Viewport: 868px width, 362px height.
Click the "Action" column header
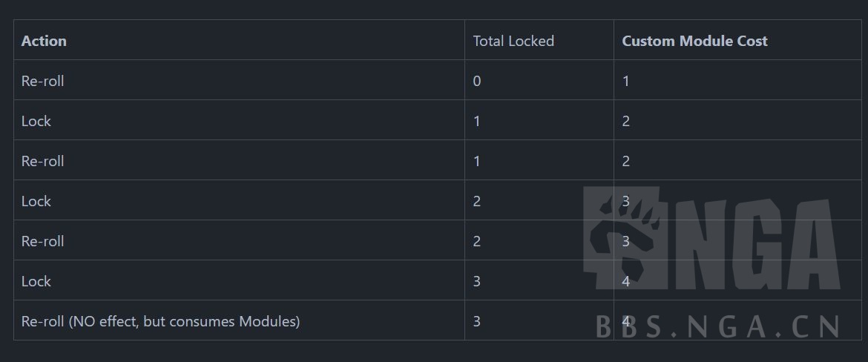pyautogui.click(x=44, y=41)
